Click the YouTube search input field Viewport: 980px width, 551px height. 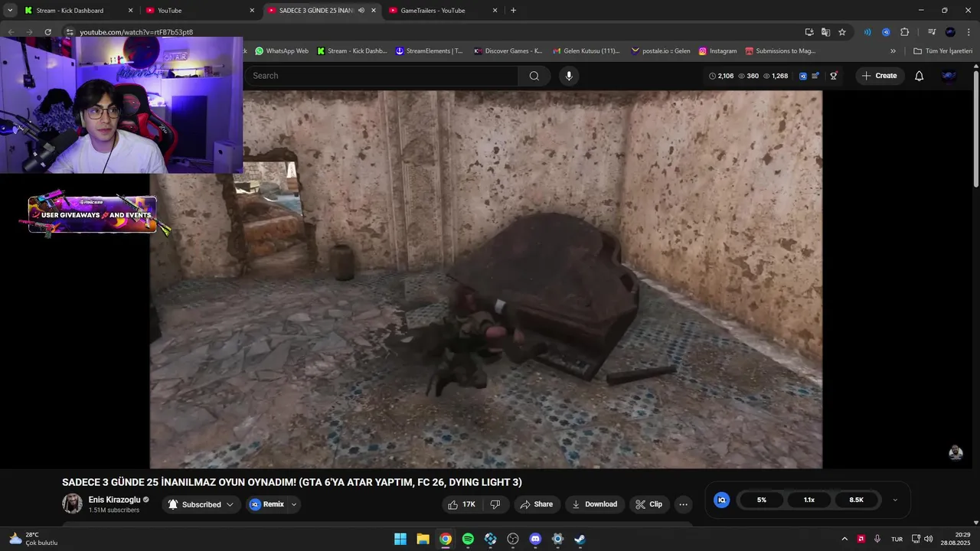pos(383,76)
